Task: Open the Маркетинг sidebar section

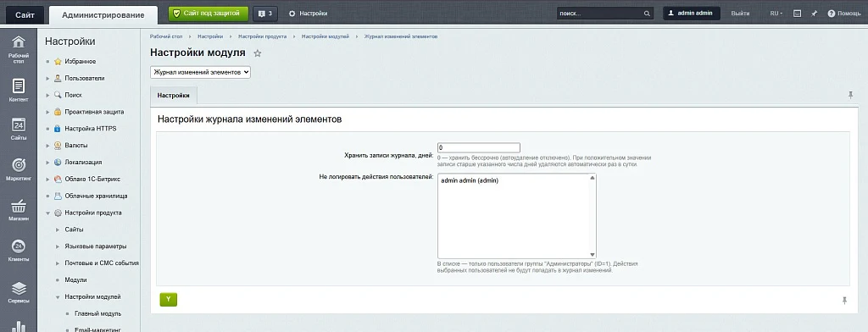Action: click(19, 169)
